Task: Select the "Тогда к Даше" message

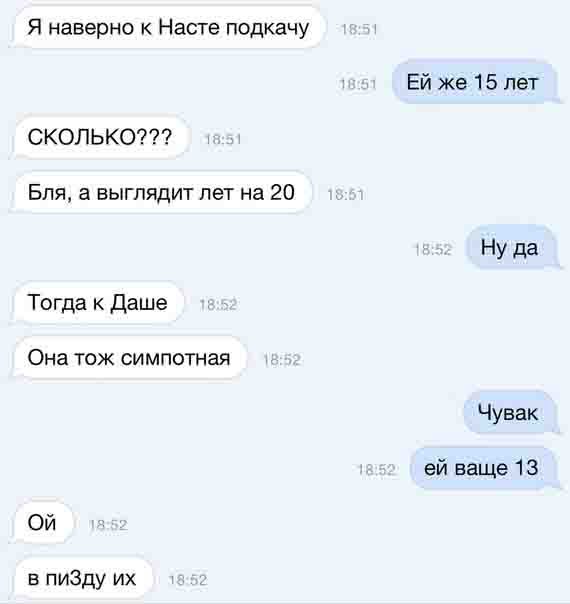Action: point(98,303)
